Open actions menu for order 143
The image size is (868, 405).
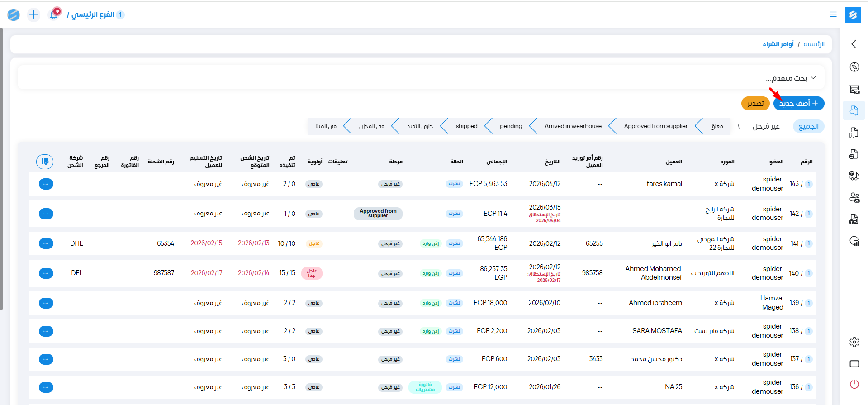[46, 184]
